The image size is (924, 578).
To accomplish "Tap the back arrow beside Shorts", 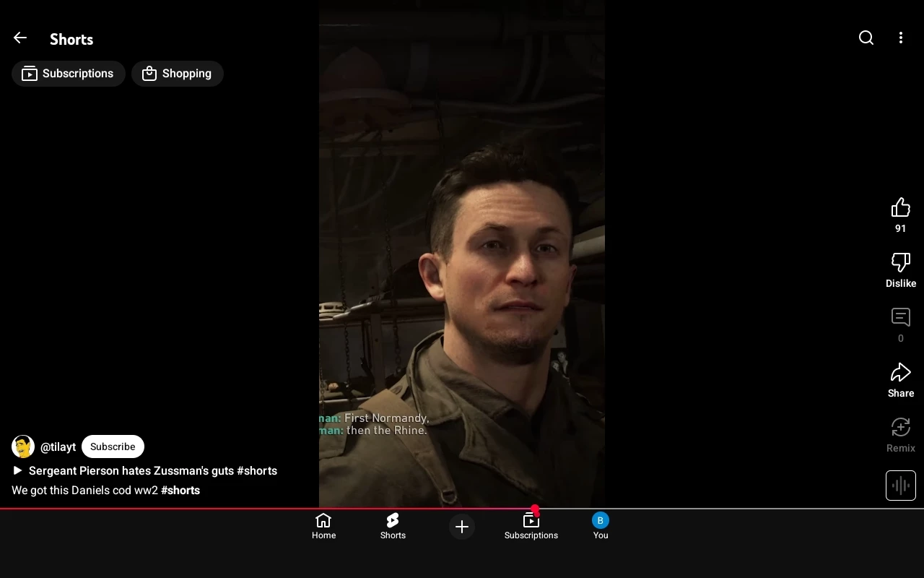I will point(20,38).
